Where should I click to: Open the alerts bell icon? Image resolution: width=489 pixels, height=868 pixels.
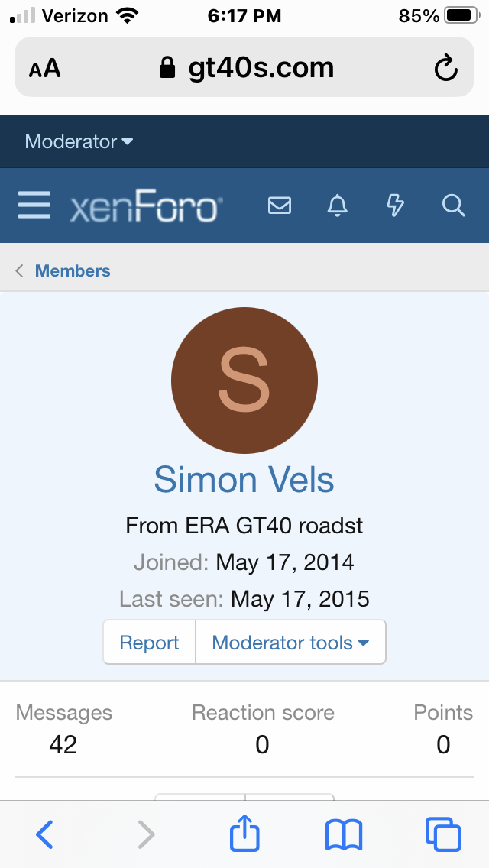(x=337, y=206)
